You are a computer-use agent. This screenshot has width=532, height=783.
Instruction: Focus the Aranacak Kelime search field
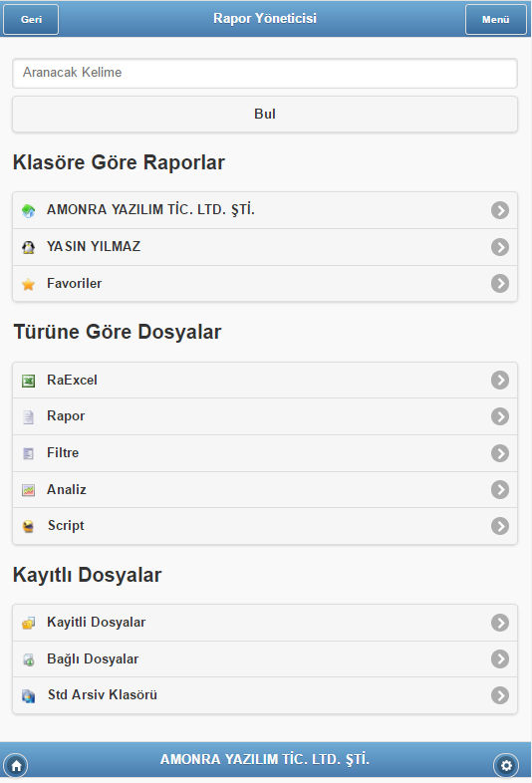[265, 73]
